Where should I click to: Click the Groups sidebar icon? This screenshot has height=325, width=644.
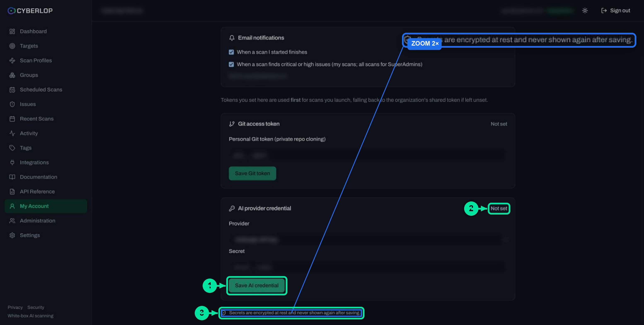pos(12,75)
